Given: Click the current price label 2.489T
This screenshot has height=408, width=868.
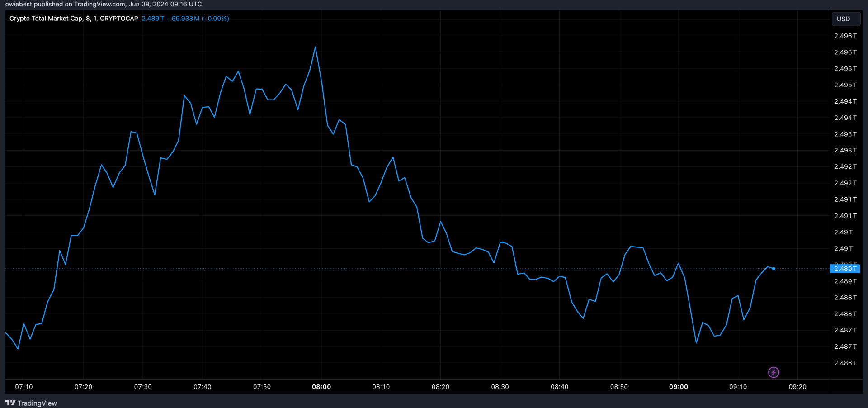Looking at the screenshot, I should tap(845, 269).
